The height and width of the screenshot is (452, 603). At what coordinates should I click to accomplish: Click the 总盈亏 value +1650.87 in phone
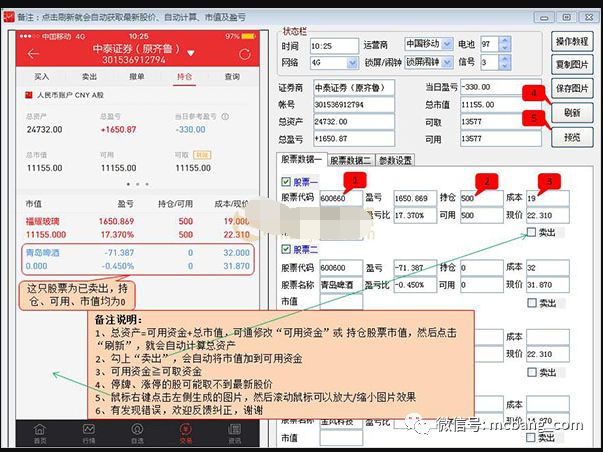(118, 130)
